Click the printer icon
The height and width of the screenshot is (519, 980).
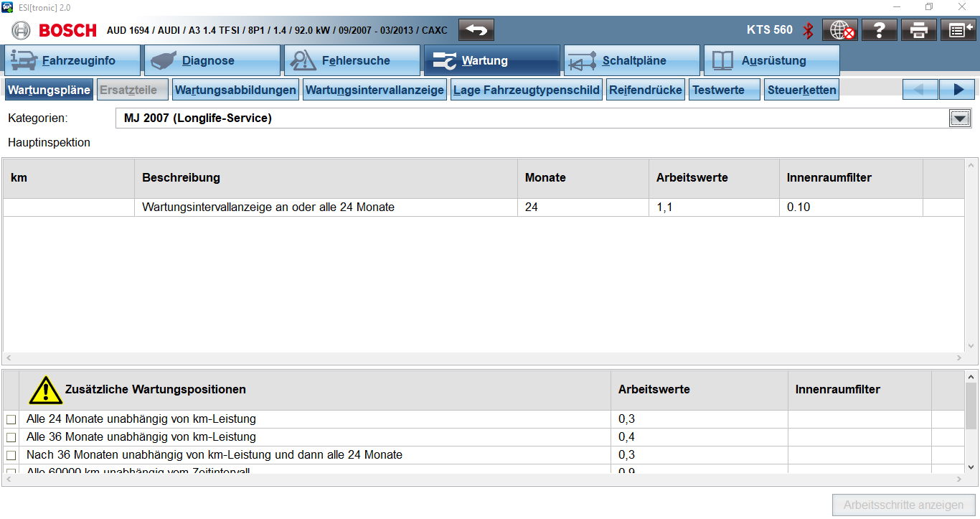pos(918,30)
